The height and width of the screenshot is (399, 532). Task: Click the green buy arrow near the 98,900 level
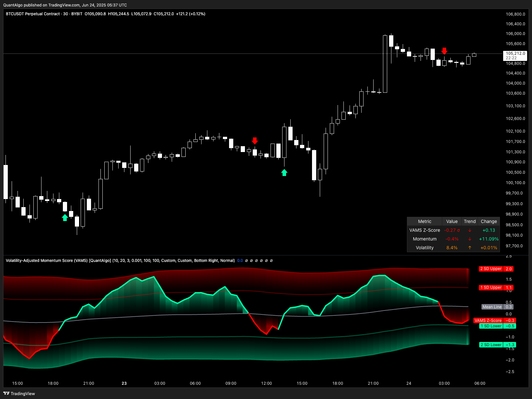tap(65, 217)
